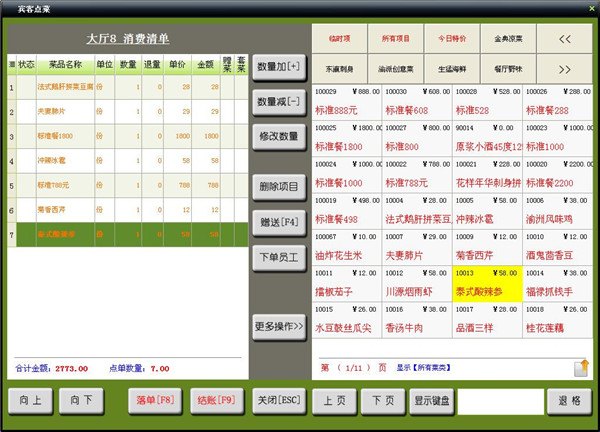This screenshot has height=432, width=600.
Task: Move selection up with 向上 button
Action: coord(30,401)
